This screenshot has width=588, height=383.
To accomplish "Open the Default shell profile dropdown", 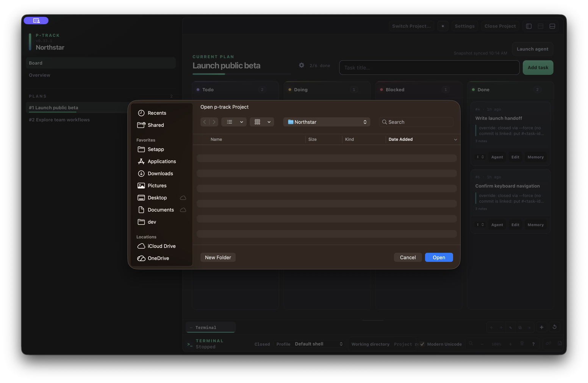I will tap(318, 344).
